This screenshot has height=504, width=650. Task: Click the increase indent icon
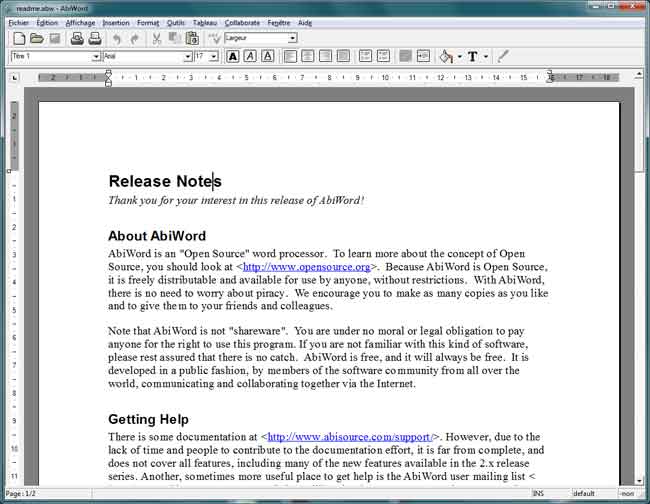point(423,56)
